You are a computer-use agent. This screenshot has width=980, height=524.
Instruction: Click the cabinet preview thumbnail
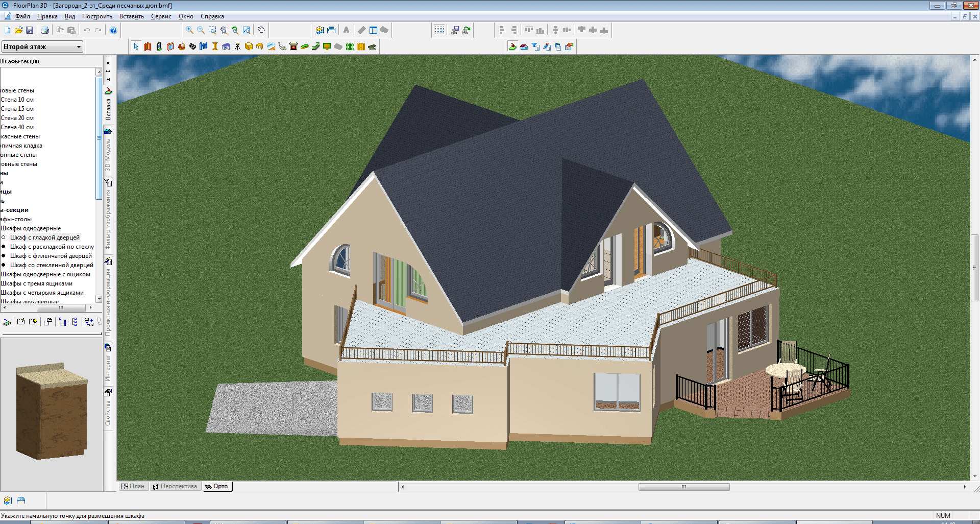52,411
